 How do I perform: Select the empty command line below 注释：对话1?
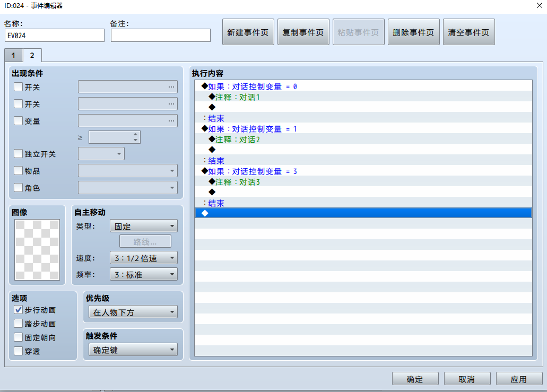(x=363, y=107)
